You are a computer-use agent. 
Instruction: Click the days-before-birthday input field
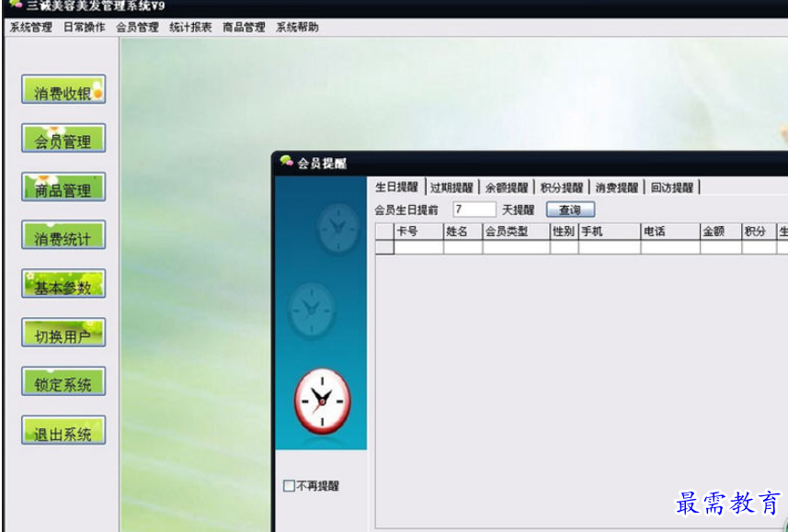474,209
